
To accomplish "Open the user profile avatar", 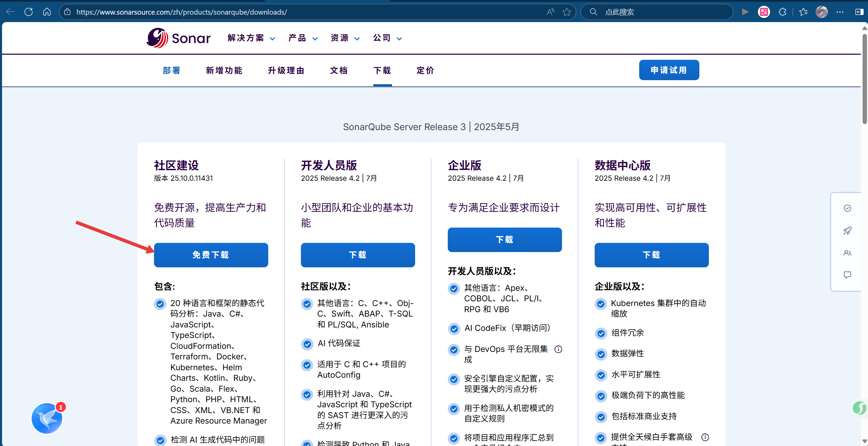I will click(x=822, y=12).
